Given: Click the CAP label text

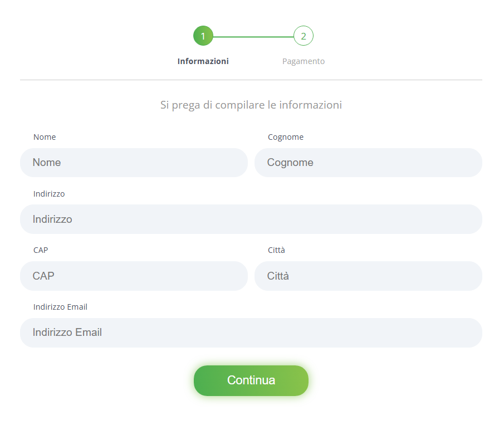Looking at the screenshot, I should coord(41,250).
